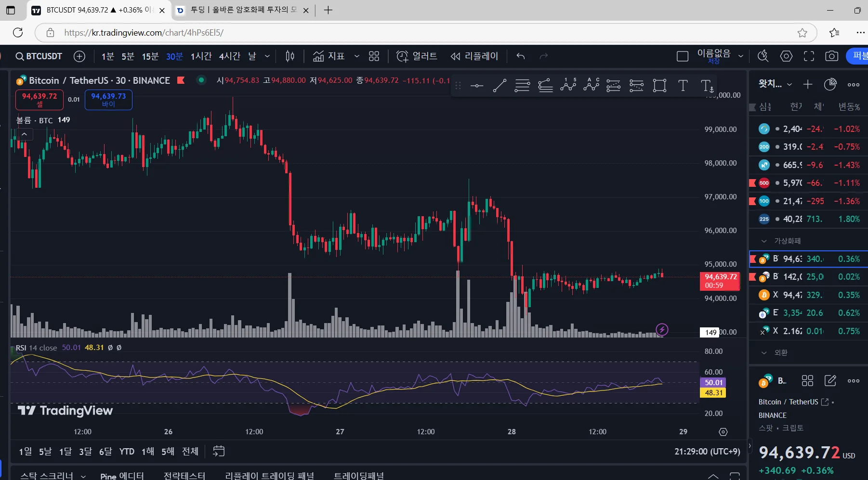This screenshot has height=480, width=868.
Task: Start bar replay with 리플레이
Action: (474, 56)
